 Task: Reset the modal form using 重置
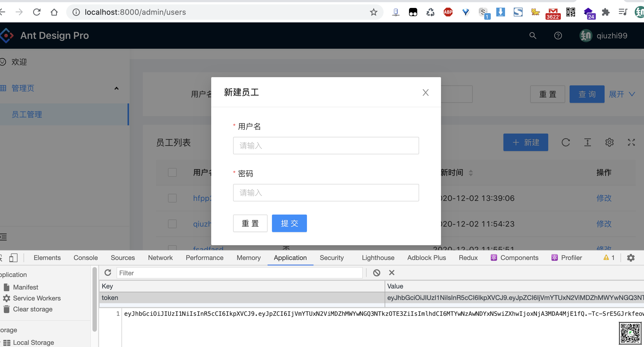(x=250, y=223)
